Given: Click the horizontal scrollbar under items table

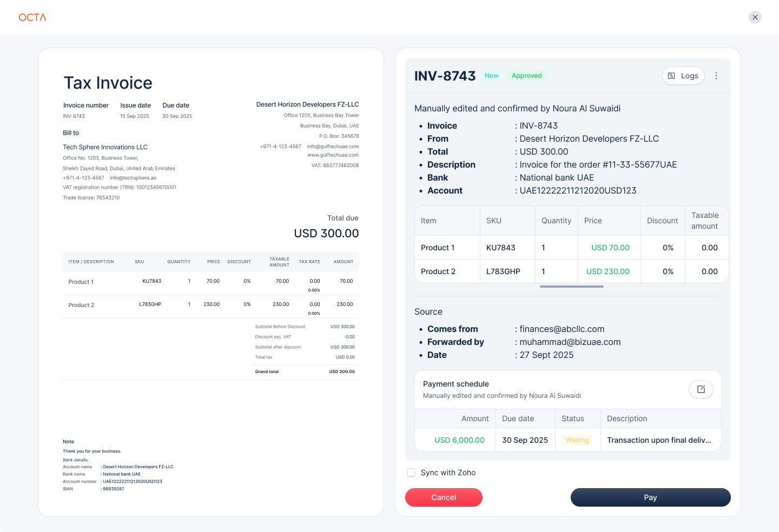Looking at the screenshot, I should coord(572,287).
